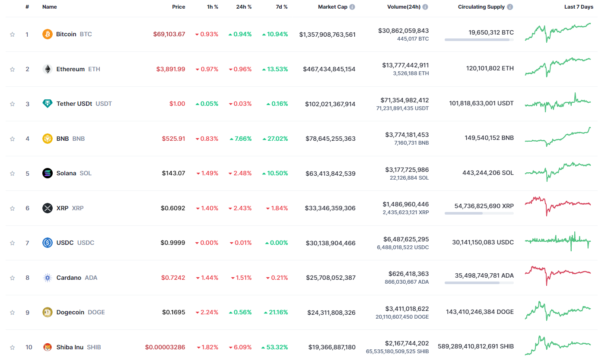Open the Circulating Supply info tooltip icon
608x364 pixels.
pos(510,7)
